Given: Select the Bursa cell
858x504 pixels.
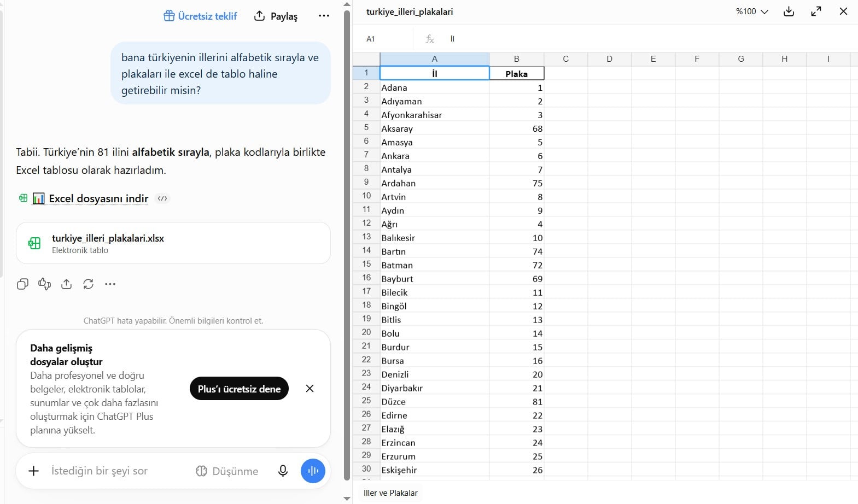Looking at the screenshot, I should (434, 361).
